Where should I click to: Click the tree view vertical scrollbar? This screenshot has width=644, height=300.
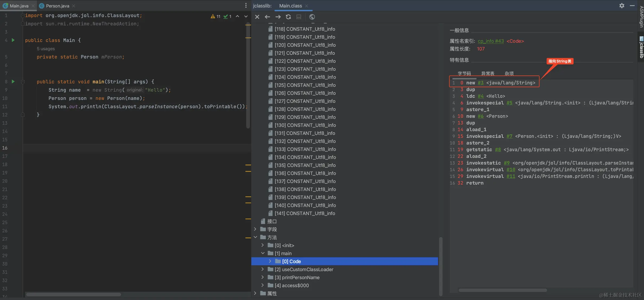(441, 266)
